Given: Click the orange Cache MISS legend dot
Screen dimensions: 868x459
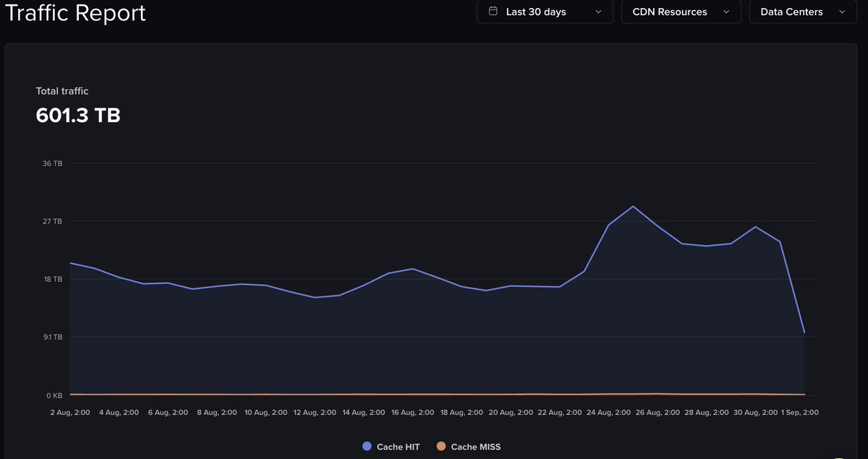Looking at the screenshot, I should [441, 447].
